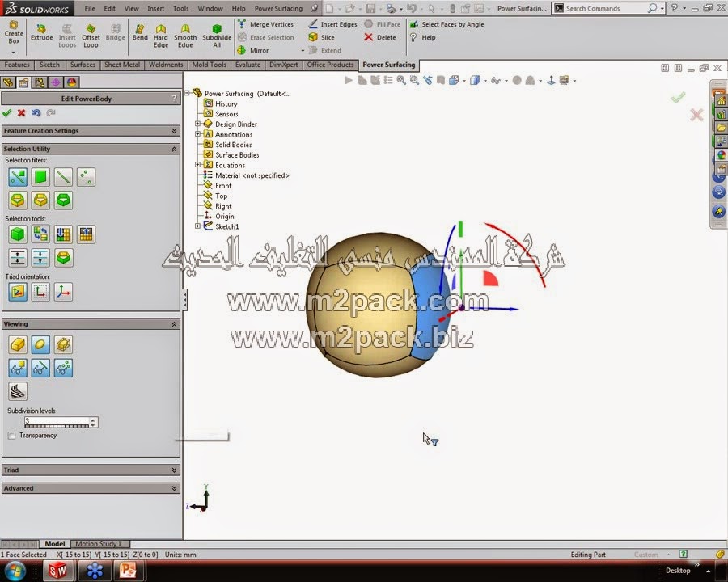
Task: Open the Windows Start button
Action: click(x=16, y=571)
